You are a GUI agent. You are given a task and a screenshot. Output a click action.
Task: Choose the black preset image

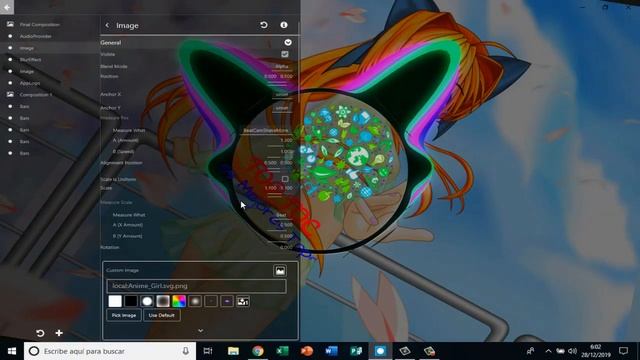pyautogui.click(x=131, y=301)
